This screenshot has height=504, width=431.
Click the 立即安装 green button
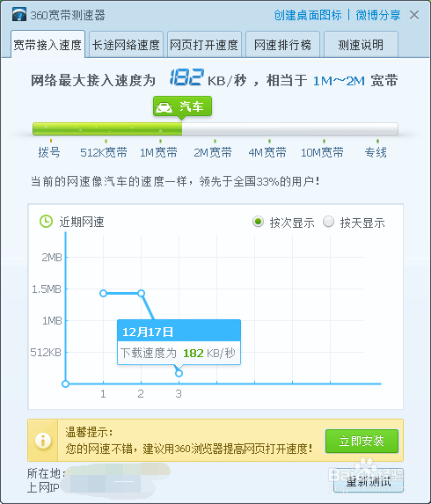click(x=362, y=441)
